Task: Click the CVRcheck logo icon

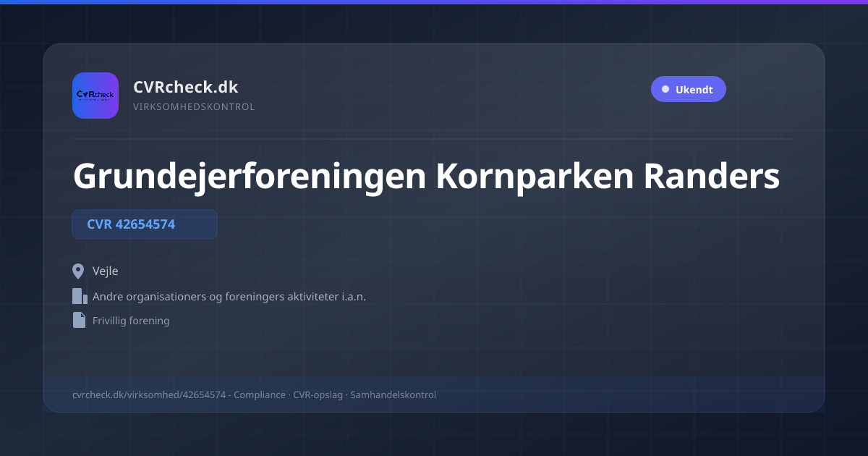Action: pos(95,96)
